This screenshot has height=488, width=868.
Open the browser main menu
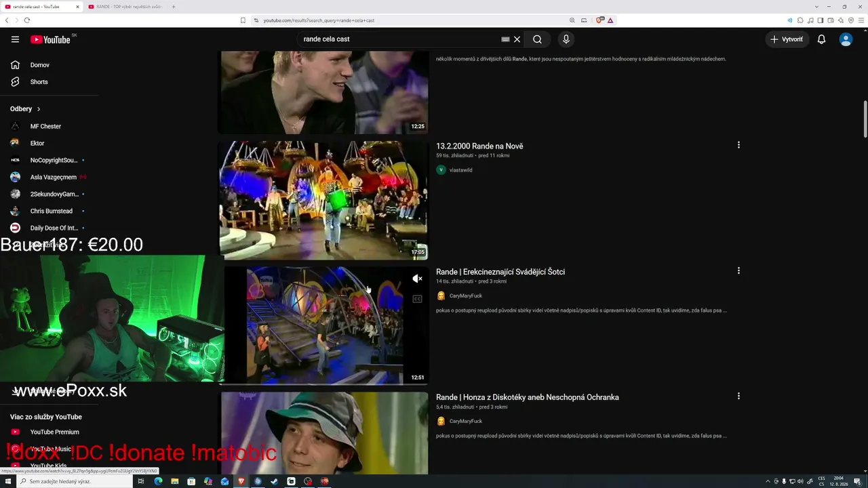click(861, 20)
